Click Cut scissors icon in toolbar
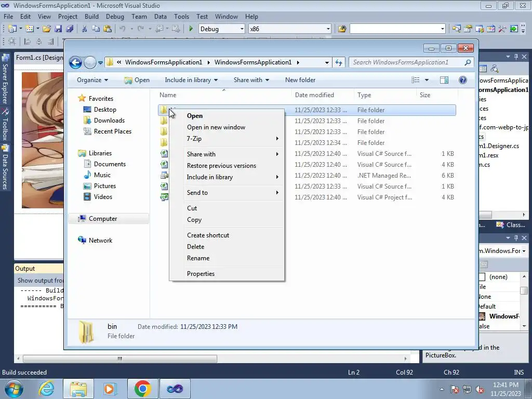532x399 pixels. tap(85, 29)
